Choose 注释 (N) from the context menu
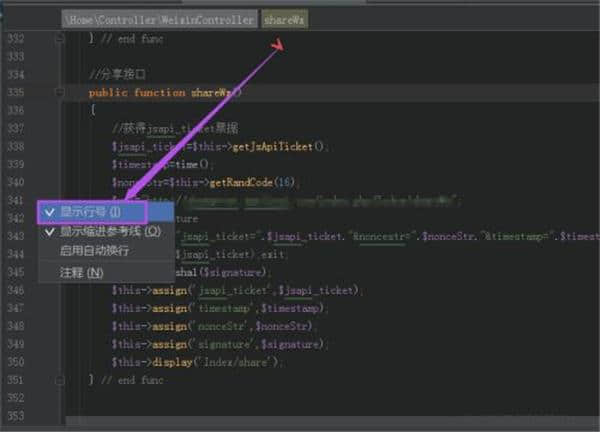This screenshot has width=600, height=432. click(80, 272)
